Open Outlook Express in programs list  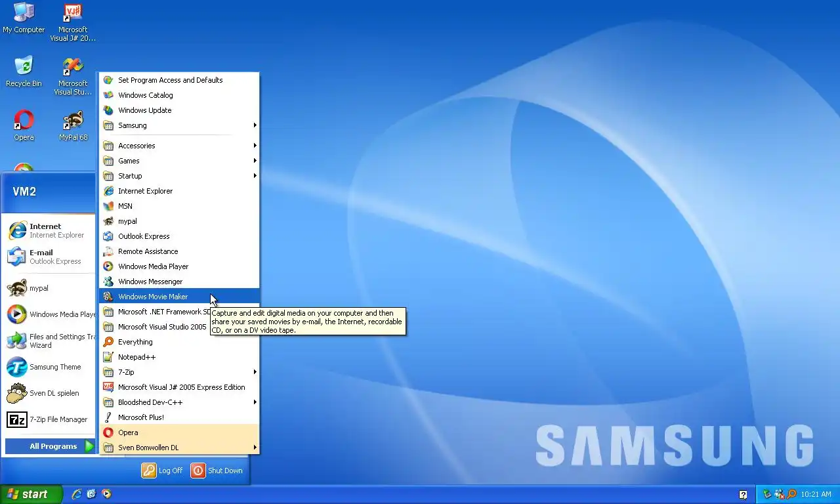(179, 236)
